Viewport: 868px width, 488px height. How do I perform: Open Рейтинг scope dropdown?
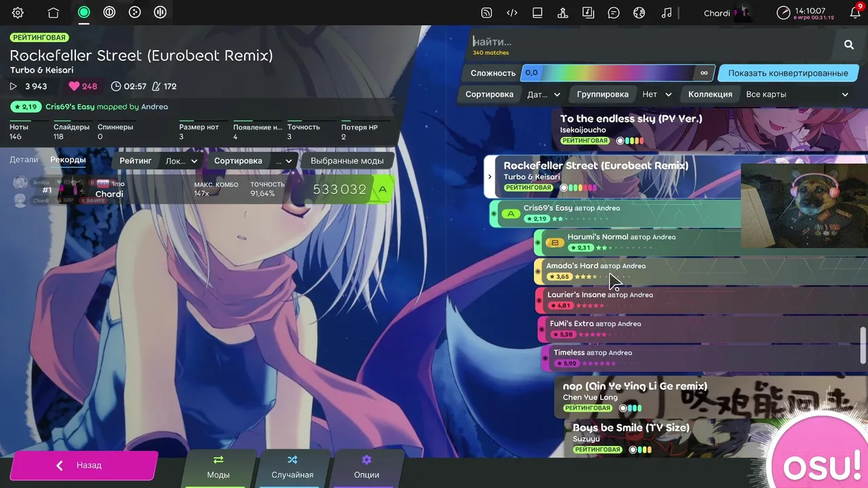181,161
